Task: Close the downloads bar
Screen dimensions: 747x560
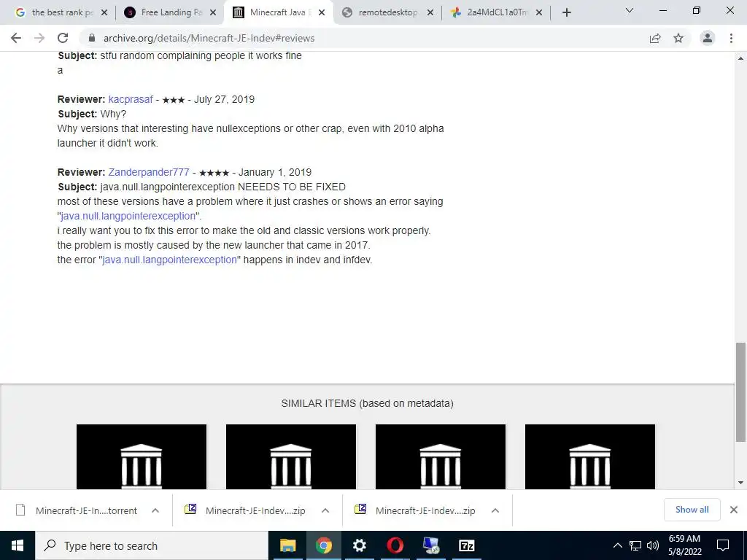Action: (734, 510)
